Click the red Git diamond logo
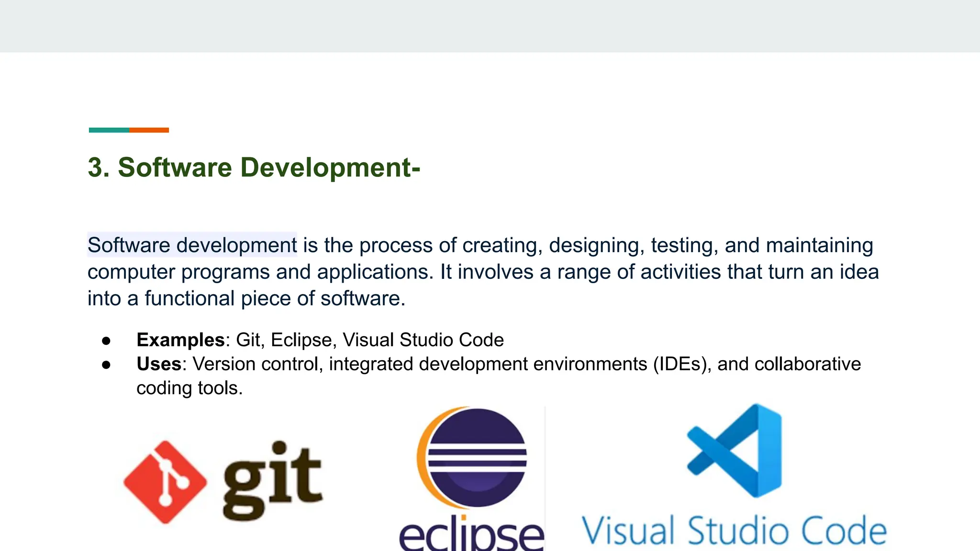 [x=165, y=482]
